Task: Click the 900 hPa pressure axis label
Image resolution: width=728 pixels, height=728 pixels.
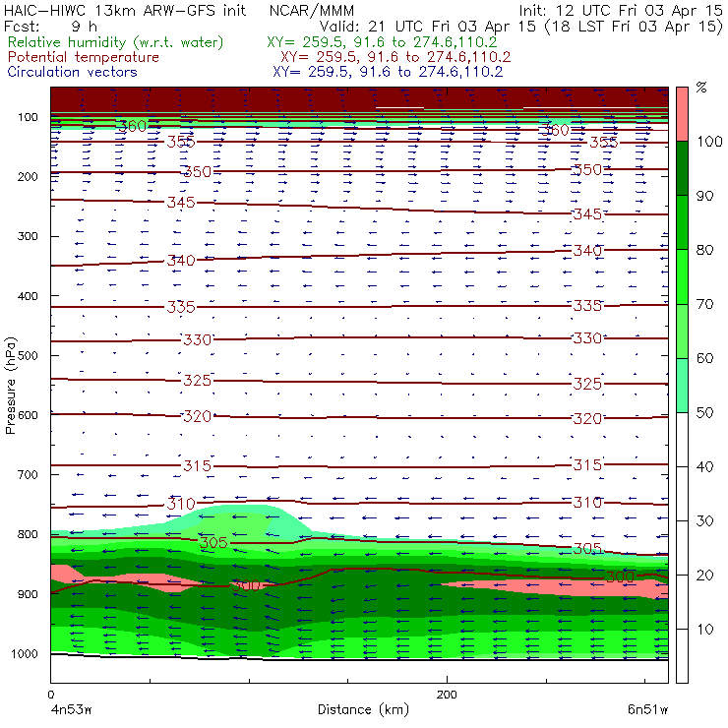Action: click(x=28, y=594)
